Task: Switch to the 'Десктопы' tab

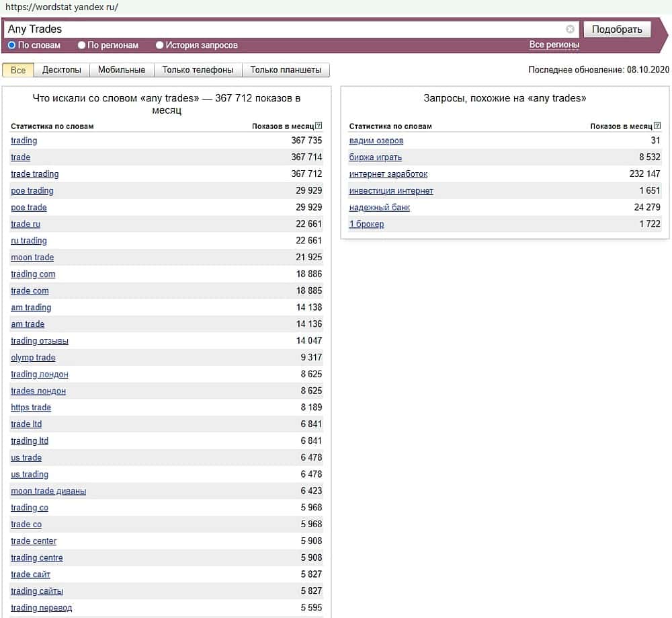Action: [x=61, y=70]
